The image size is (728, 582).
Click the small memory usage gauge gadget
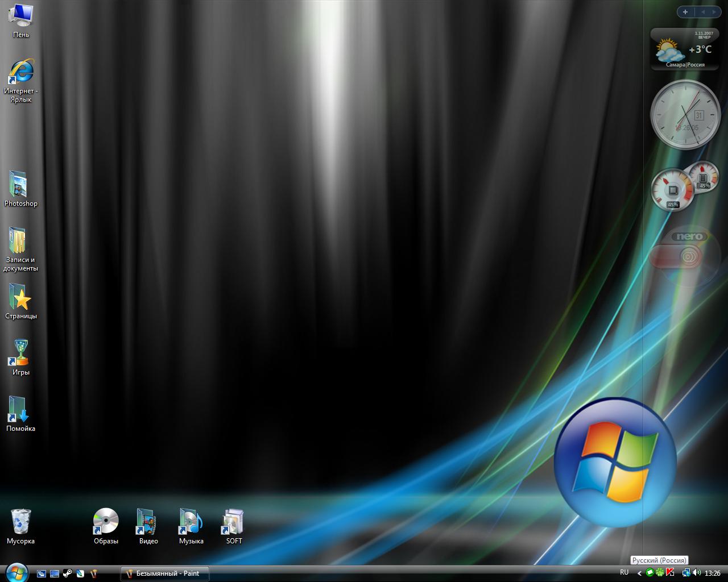coord(704,176)
